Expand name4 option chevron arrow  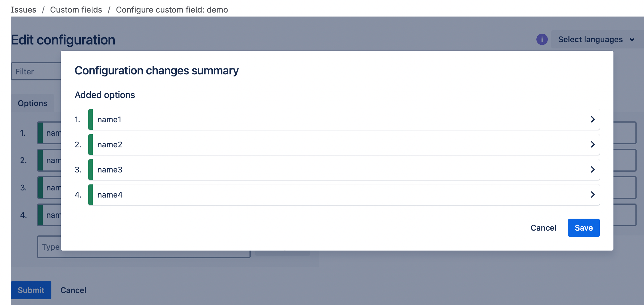click(x=593, y=195)
